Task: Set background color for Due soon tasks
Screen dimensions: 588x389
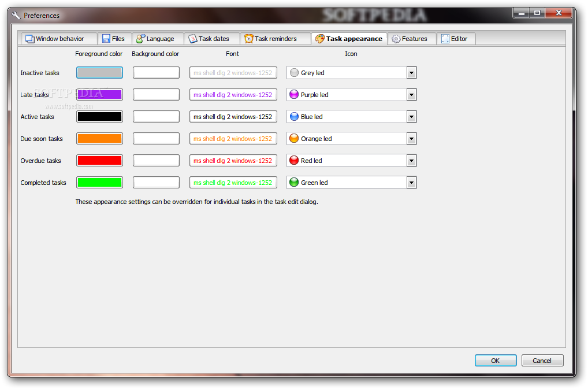Action: pos(156,138)
